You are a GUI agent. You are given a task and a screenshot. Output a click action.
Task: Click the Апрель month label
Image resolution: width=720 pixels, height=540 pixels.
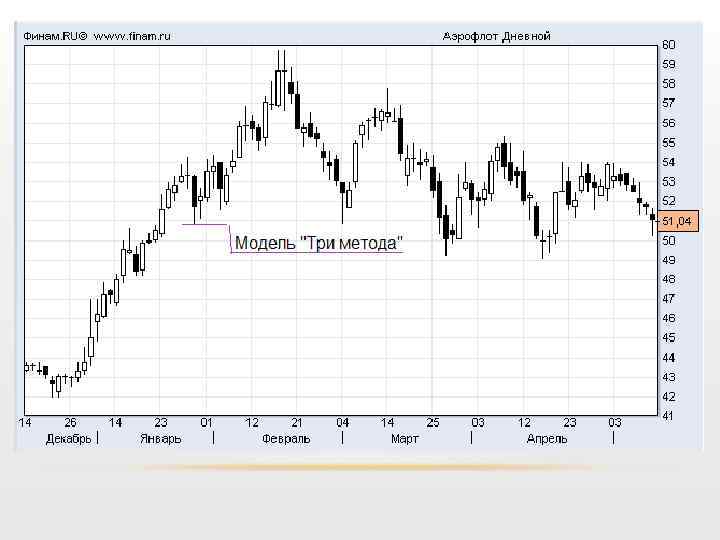tap(546, 439)
